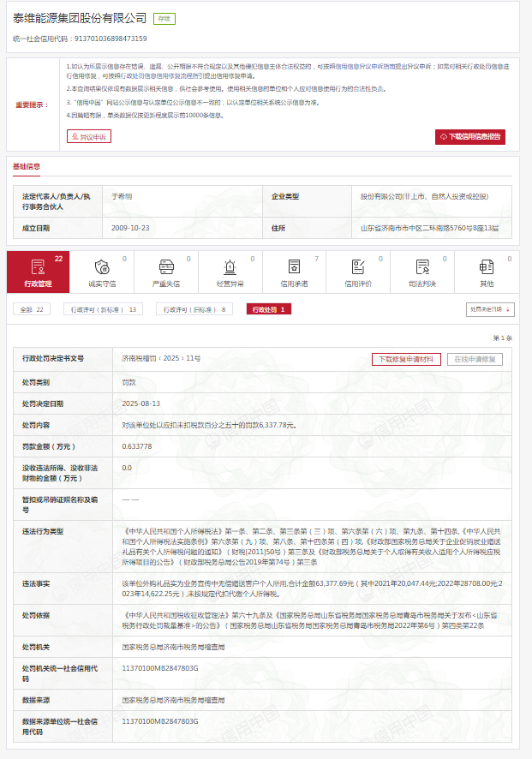
Task: Click penalty type value 罚款
Action: [129, 382]
